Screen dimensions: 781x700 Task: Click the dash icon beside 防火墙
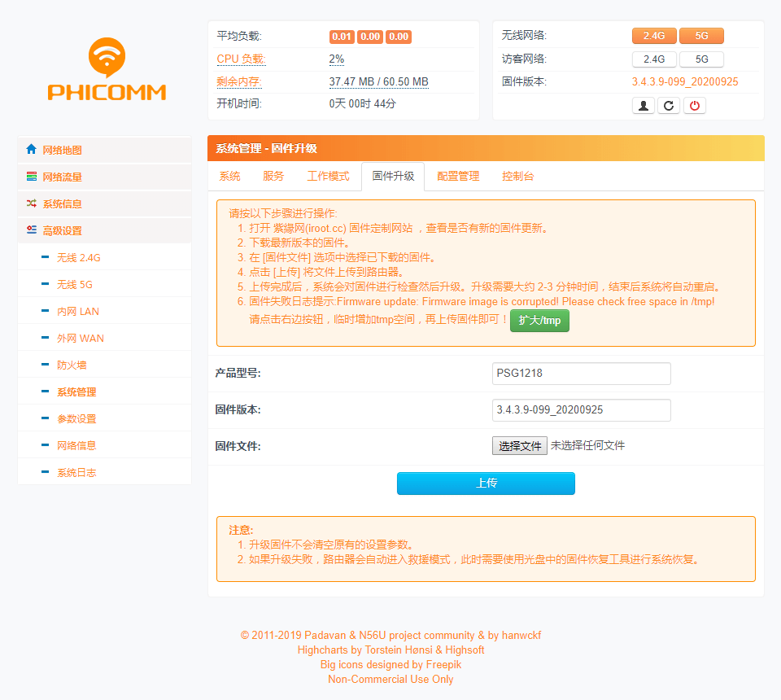point(46,365)
